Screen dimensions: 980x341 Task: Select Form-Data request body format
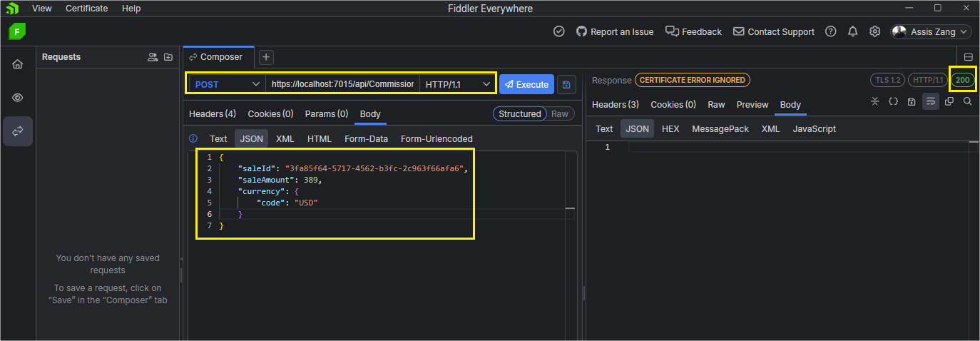click(367, 138)
